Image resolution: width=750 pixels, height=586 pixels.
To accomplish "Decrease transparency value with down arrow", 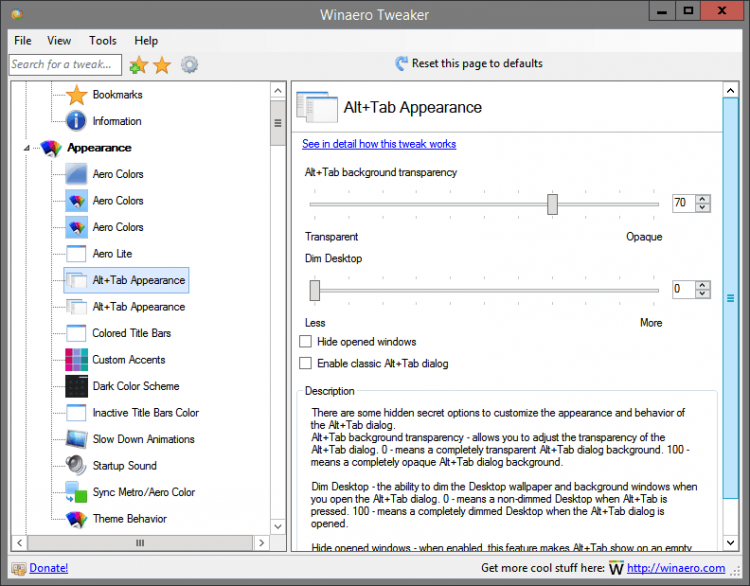I will [x=702, y=207].
